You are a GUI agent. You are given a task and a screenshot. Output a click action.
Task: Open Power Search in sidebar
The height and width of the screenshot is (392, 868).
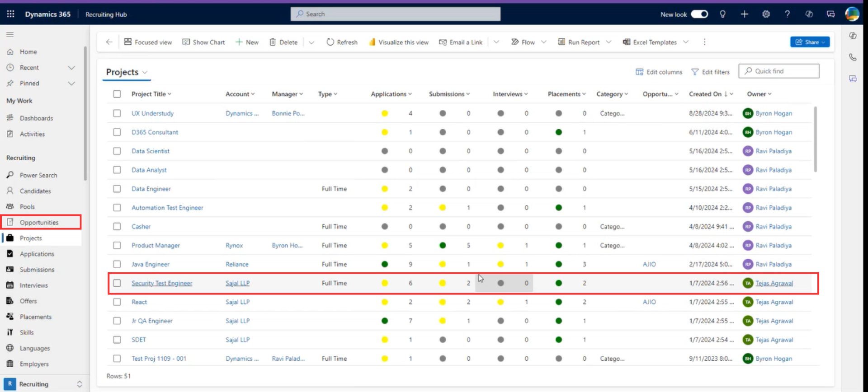38,175
